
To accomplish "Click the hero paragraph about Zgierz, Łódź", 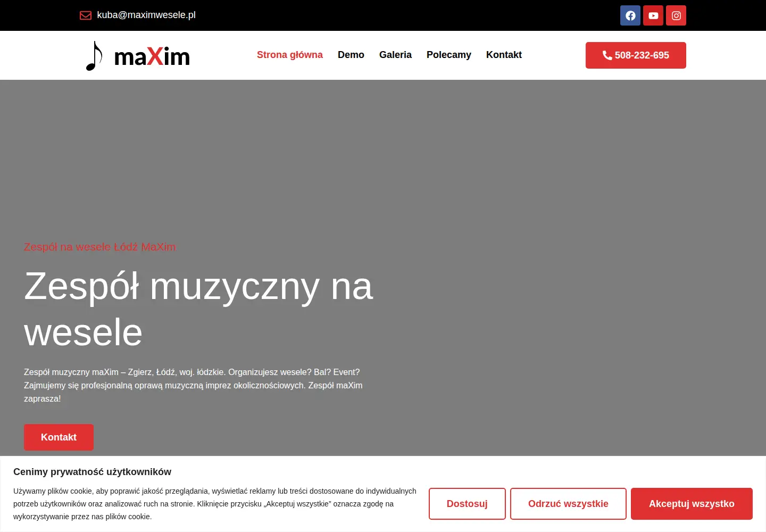I will click(x=193, y=385).
